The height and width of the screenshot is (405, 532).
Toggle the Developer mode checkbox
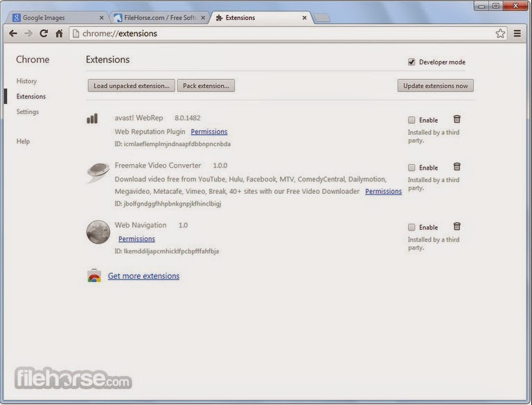coord(411,62)
